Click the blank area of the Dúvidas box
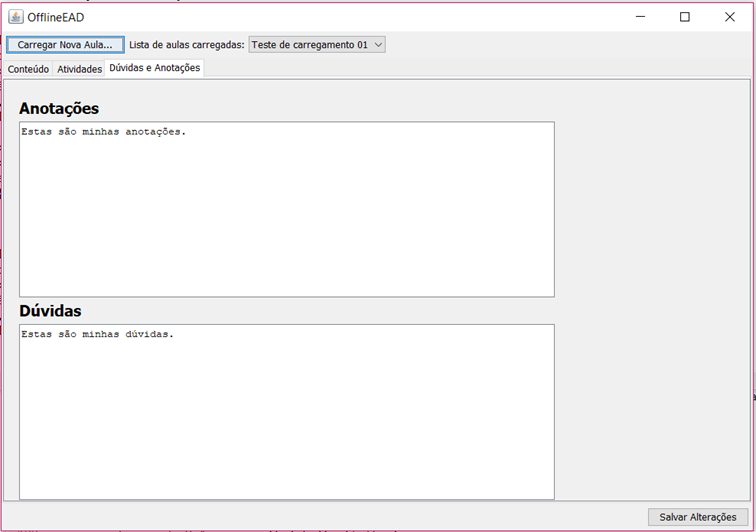Image resolution: width=756 pixels, height=532 pixels. 286,420
